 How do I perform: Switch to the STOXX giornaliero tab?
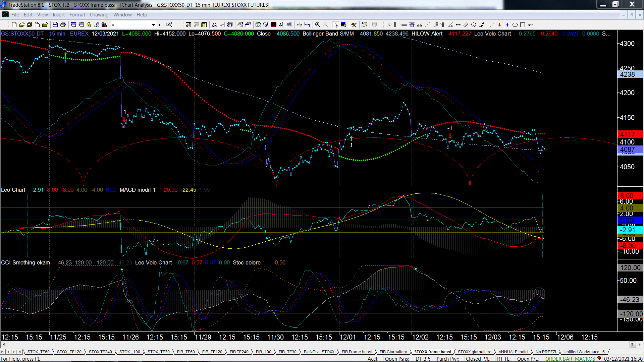click(x=474, y=352)
